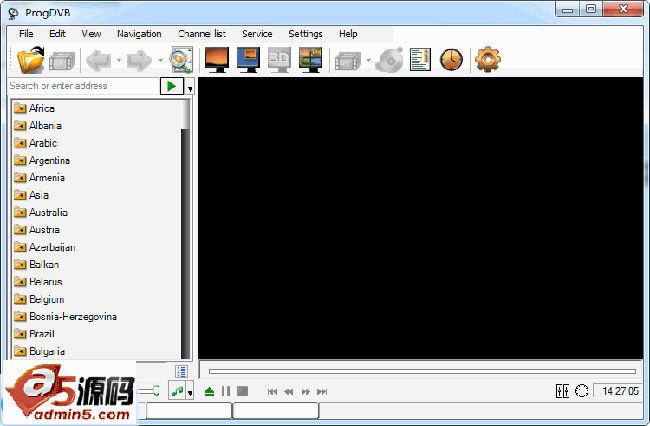Switch to full-screen video mode icon

[x=215, y=60]
